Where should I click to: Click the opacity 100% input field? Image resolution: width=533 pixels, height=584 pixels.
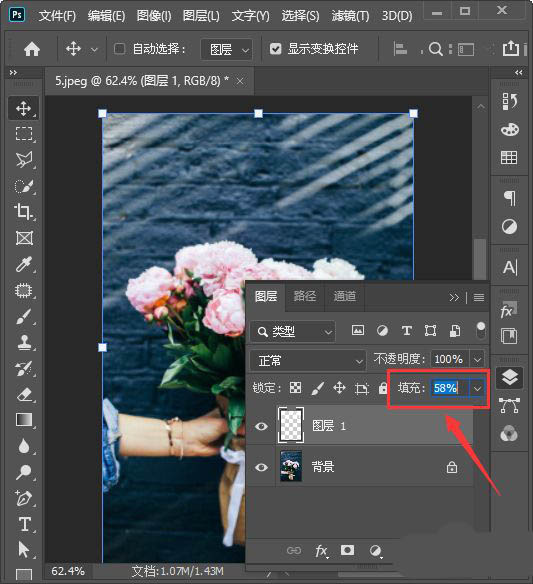[450, 360]
